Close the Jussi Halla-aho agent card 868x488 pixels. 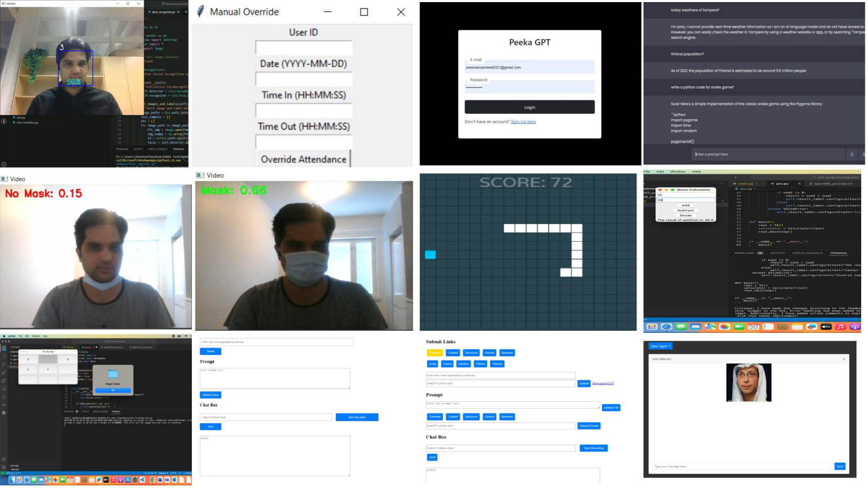(843, 359)
